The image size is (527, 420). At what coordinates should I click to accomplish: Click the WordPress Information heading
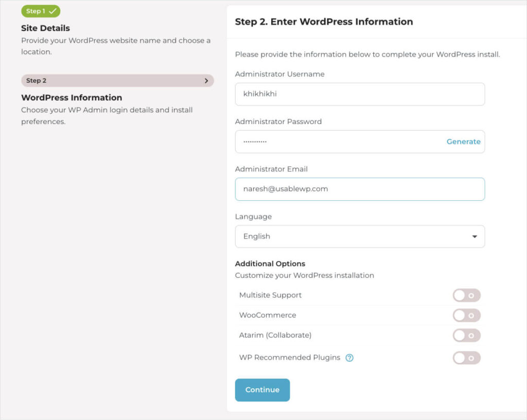pyautogui.click(x=72, y=98)
